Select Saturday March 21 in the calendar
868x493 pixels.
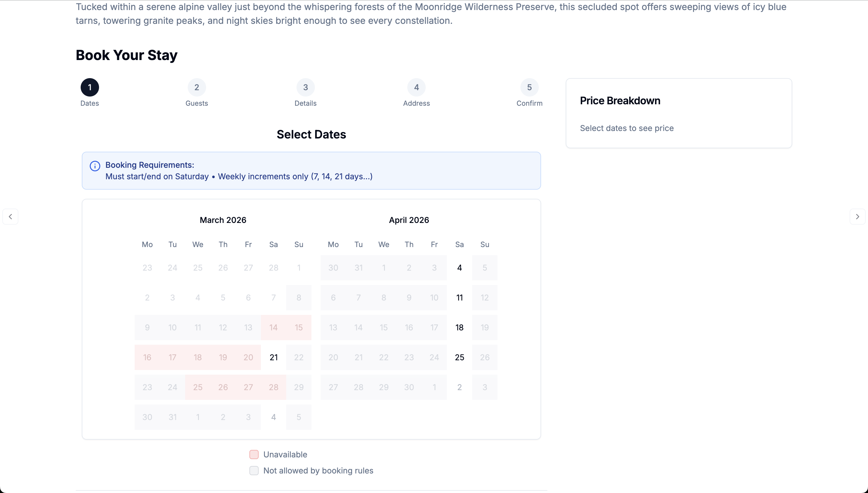tap(274, 357)
